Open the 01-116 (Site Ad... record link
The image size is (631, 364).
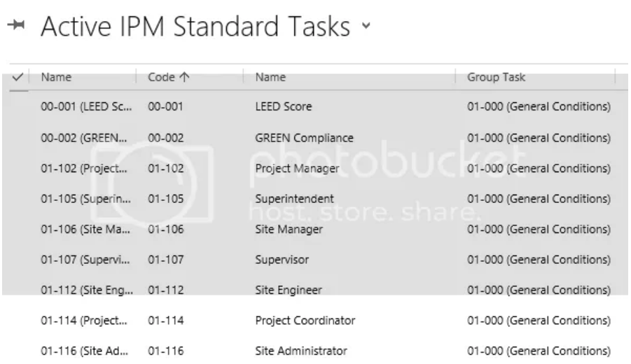tap(85, 351)
